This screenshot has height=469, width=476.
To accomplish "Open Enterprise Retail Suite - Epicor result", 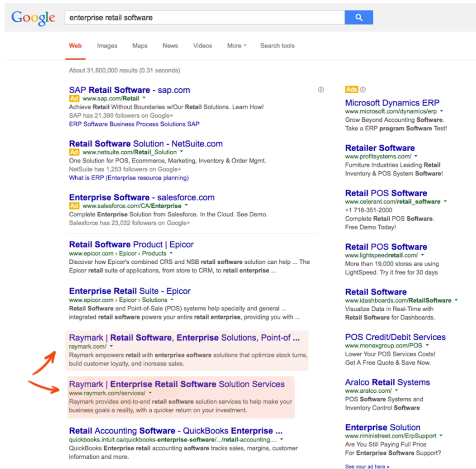I will tap(130, 291).
